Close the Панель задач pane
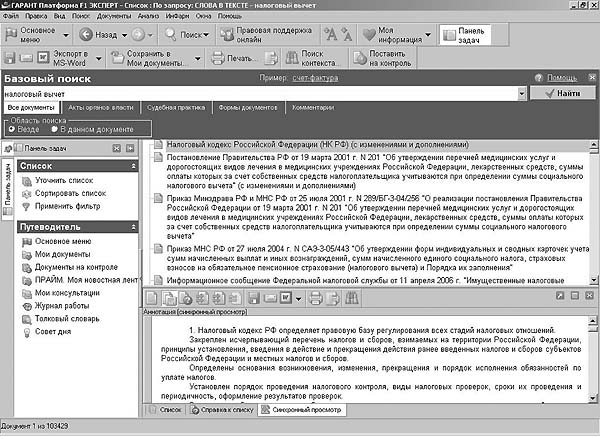Image resolution: width=602 pixels, height=439 pixels. 116,148
